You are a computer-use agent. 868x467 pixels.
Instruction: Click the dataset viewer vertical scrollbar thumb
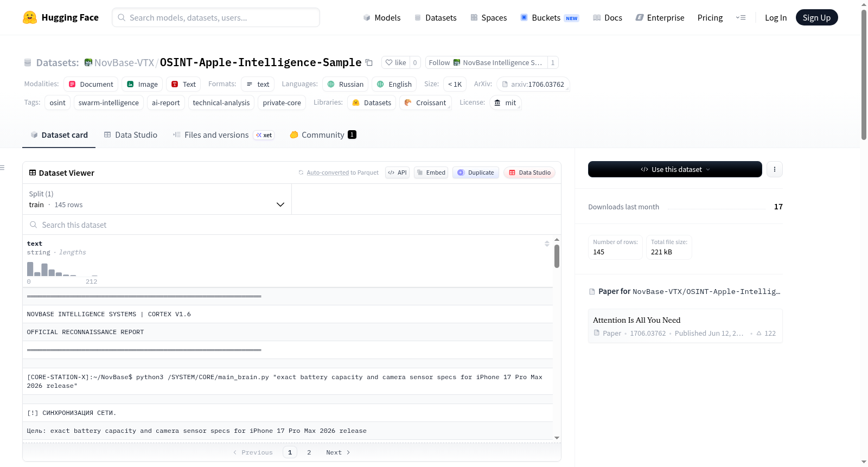pos(557,256)
